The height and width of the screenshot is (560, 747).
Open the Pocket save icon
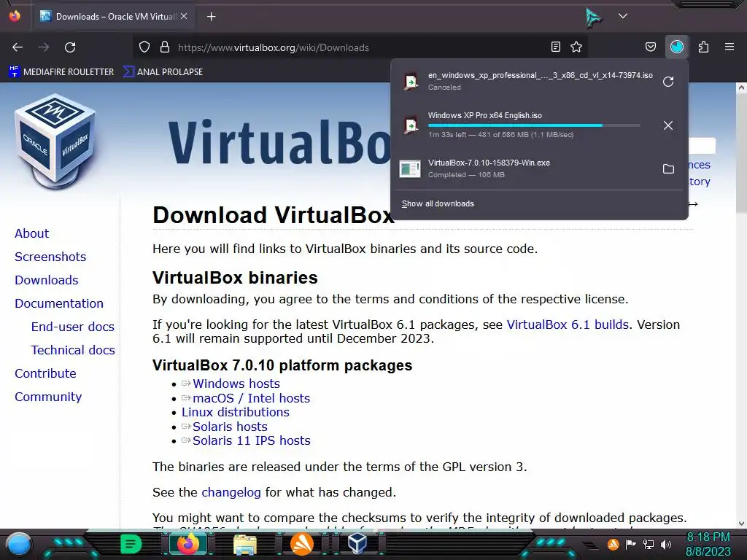[x=650, y=47]
